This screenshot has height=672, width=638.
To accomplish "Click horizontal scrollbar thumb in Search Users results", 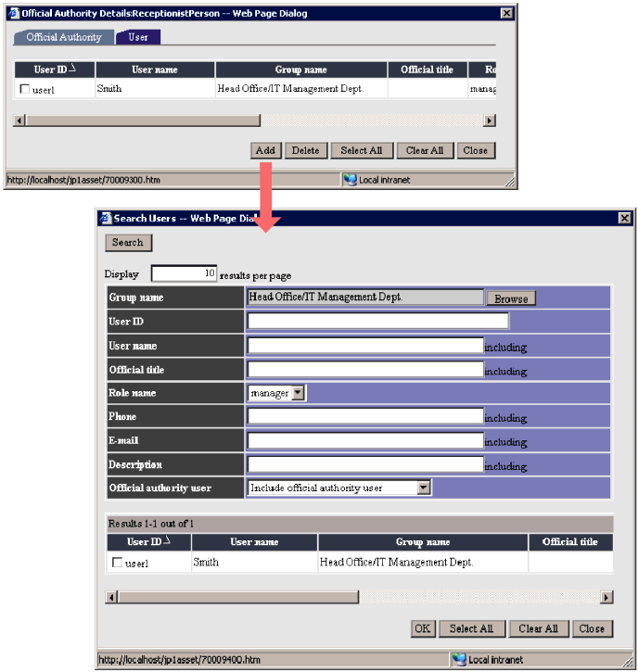I will coord(238,597).
